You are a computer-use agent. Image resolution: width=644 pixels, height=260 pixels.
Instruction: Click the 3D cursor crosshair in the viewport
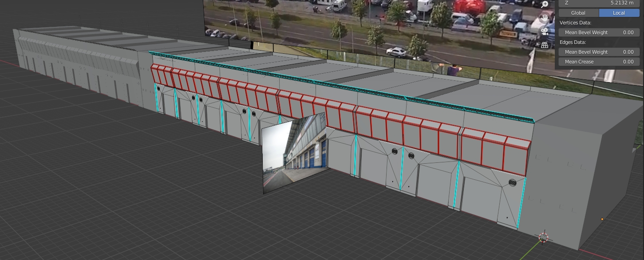click(544, 237)
